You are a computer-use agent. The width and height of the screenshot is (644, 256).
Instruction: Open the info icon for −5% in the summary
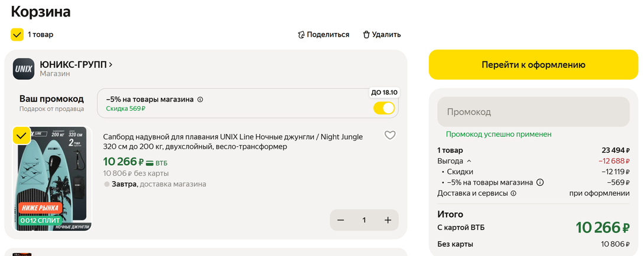tap(540, 183)
